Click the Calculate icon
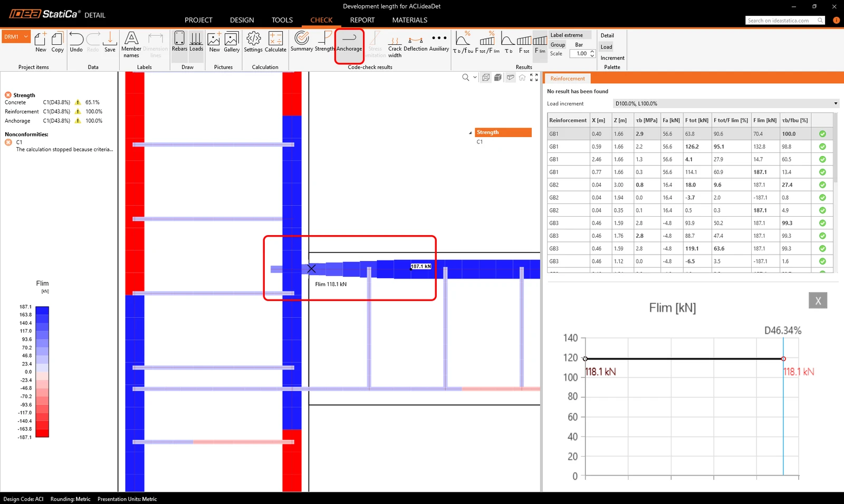Screen dimensions: 844x504 coord(275,42)
